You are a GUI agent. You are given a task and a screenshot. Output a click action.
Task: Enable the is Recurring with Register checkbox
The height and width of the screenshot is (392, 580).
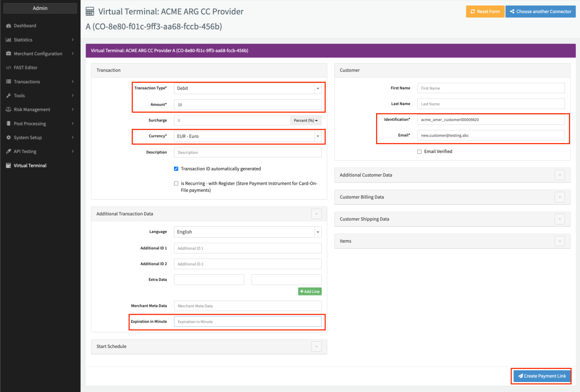point(176,183)
